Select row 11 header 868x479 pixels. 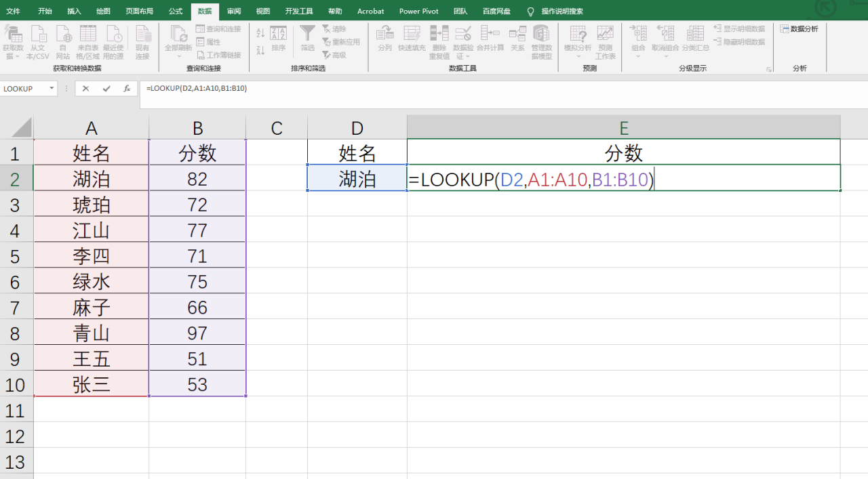(x=16, y=411)
